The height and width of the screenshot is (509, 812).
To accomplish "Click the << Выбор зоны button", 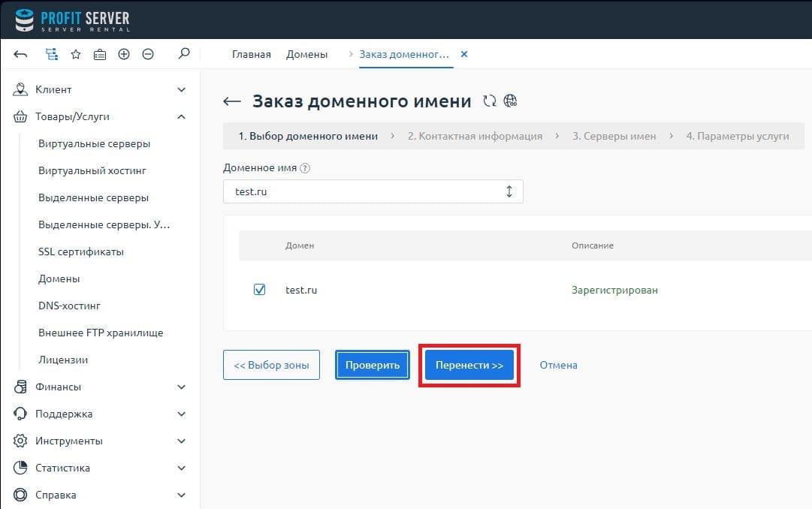I will click(271, 365).
